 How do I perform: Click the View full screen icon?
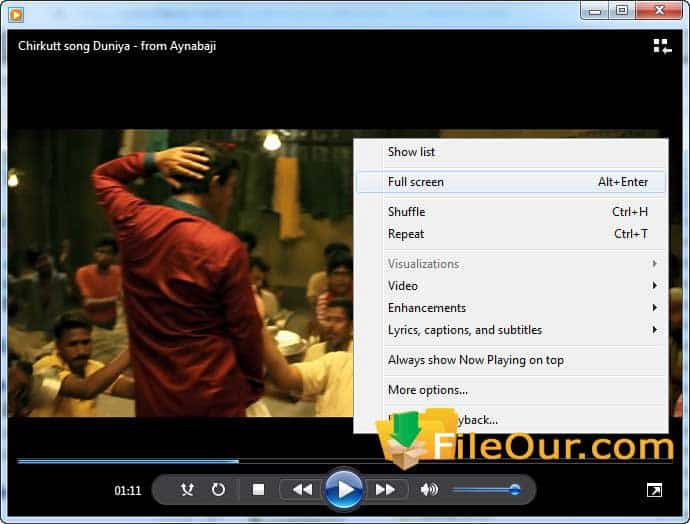tap(653, 489)
